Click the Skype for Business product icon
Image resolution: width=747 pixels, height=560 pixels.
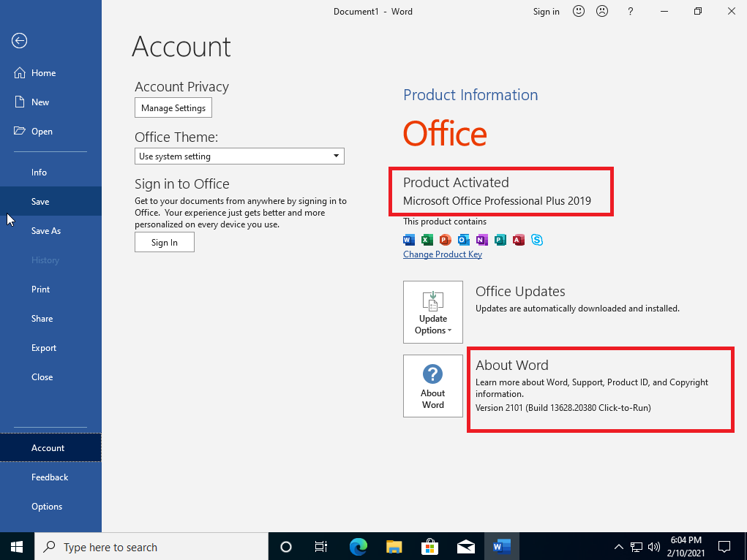pyautogui.click(x=537, y=240)
